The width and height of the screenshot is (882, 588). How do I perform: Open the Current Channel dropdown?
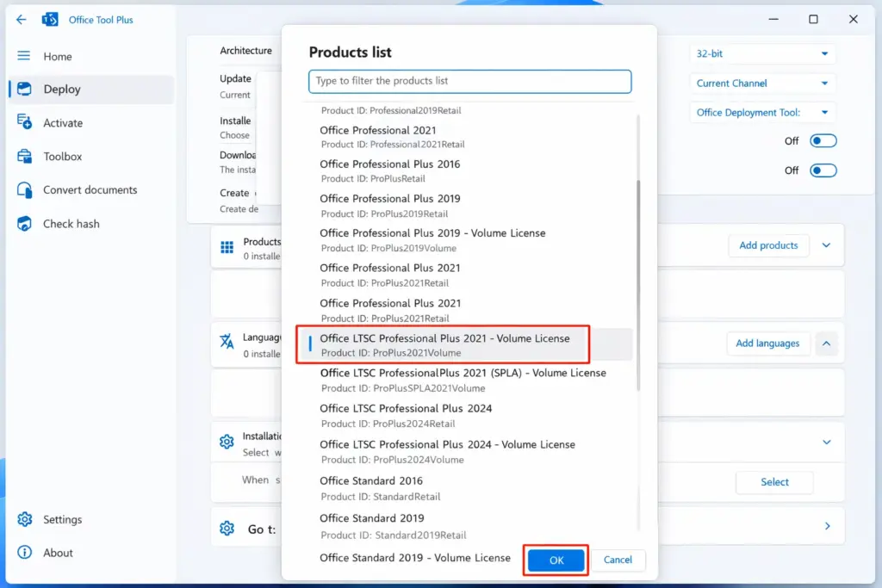(761, 83)
